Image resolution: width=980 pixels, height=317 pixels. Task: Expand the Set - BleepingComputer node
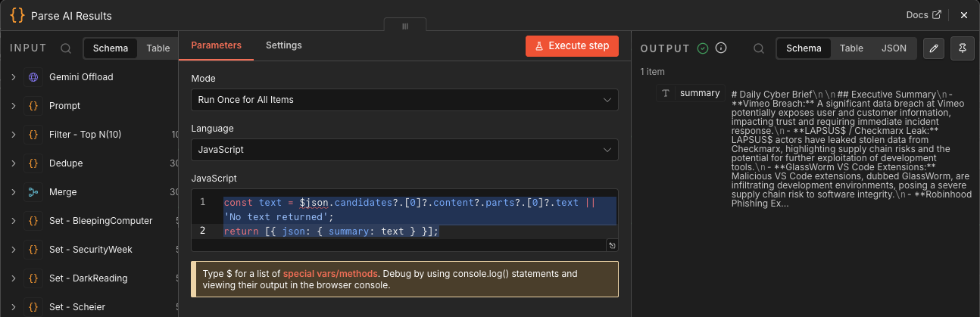click(x=13, y=221)
